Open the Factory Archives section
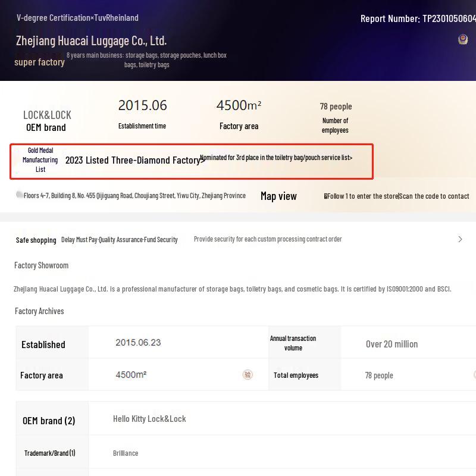 tap(39, 311)
